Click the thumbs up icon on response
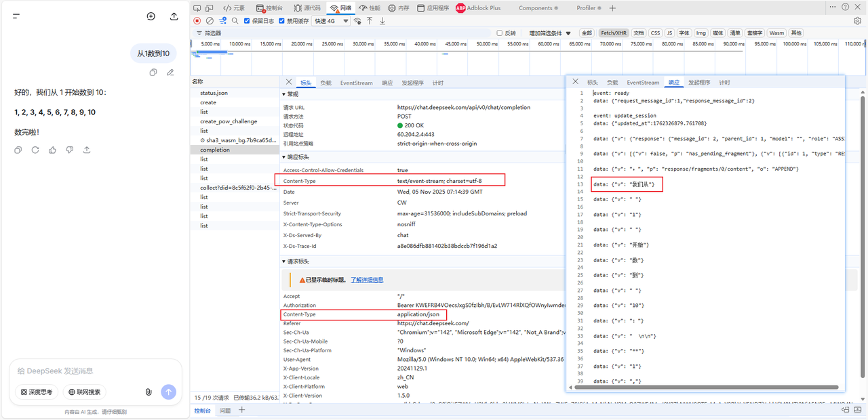The image size is (868, 420). click(53, 150)
